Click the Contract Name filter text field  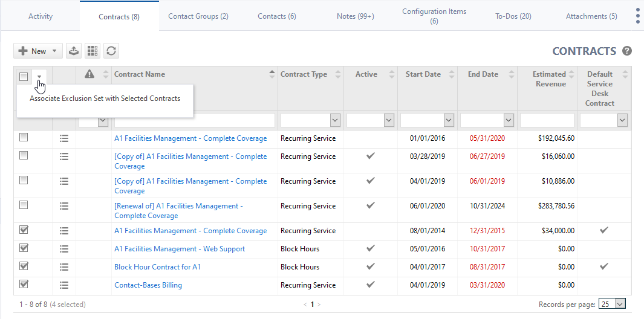point(195,120)
